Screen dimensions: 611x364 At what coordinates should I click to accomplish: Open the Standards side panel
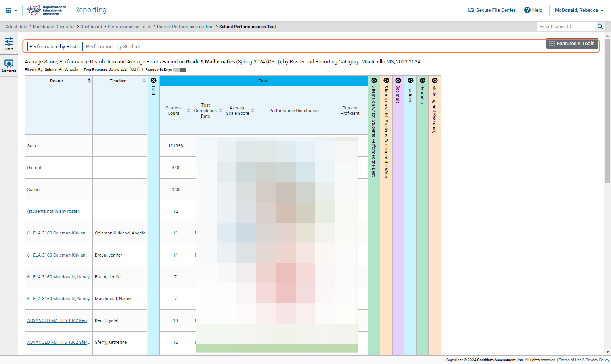coord(9,66)
